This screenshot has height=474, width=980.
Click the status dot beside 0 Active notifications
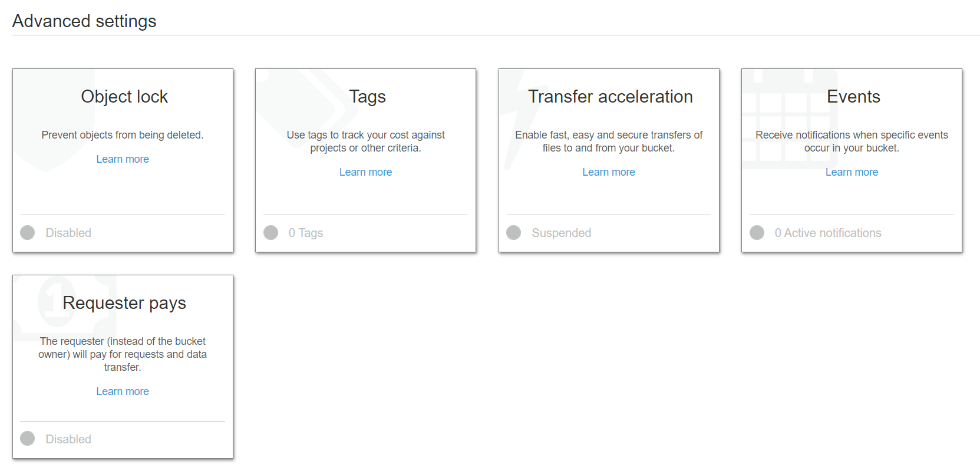click(x=757, y=233)
